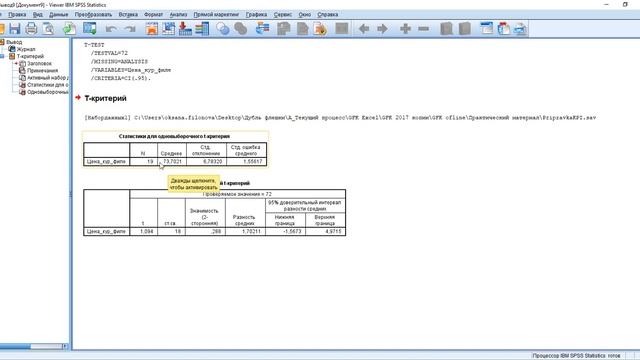
Task: Select Одновыборочный outline item
Action: point(47,92)
